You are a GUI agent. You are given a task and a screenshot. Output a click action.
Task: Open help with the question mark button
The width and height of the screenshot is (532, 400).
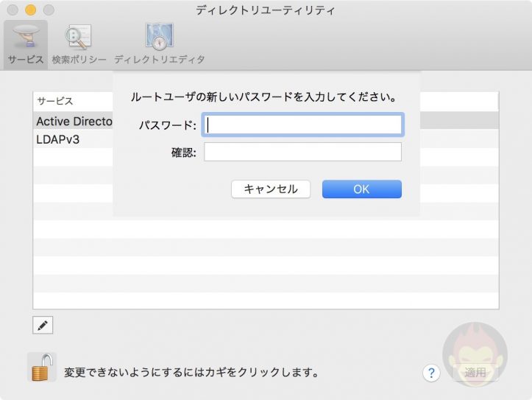coord(431,373)
